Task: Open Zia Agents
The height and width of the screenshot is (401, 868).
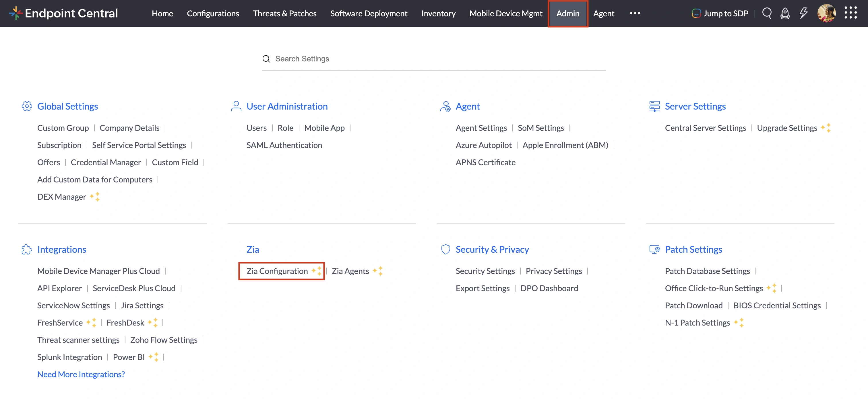Action: [x=350, y=271]
